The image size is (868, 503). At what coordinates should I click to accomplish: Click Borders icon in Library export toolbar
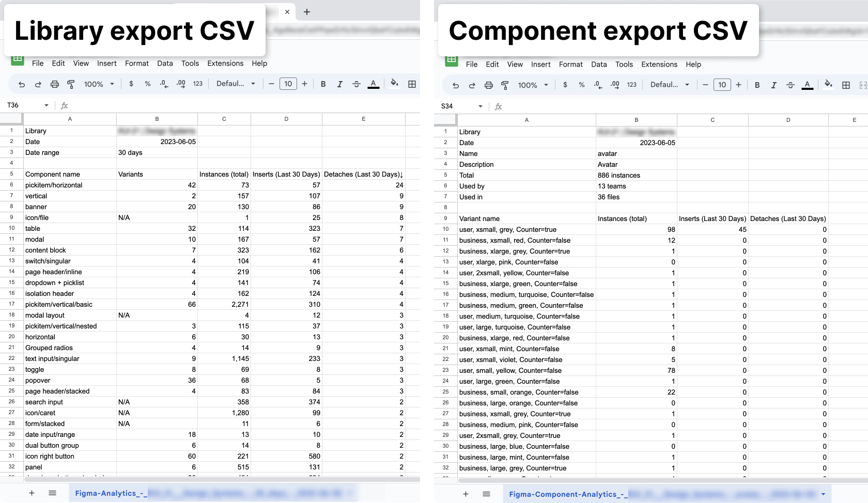(x=412, y=84)
